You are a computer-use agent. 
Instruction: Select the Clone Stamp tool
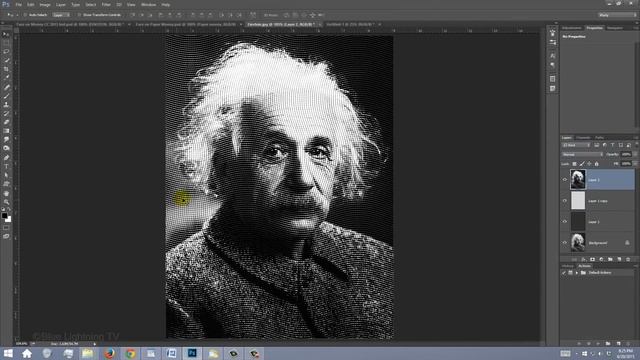tap(6, 104)
